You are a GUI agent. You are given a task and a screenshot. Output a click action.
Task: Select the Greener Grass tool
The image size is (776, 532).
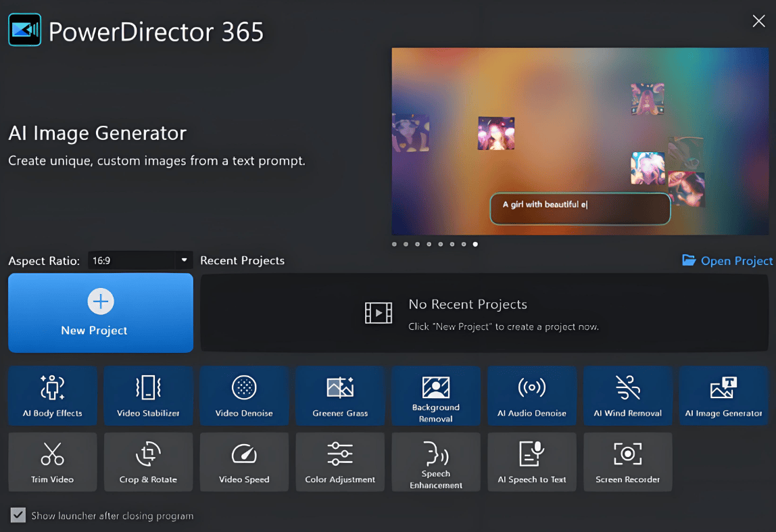pos(340,395)
